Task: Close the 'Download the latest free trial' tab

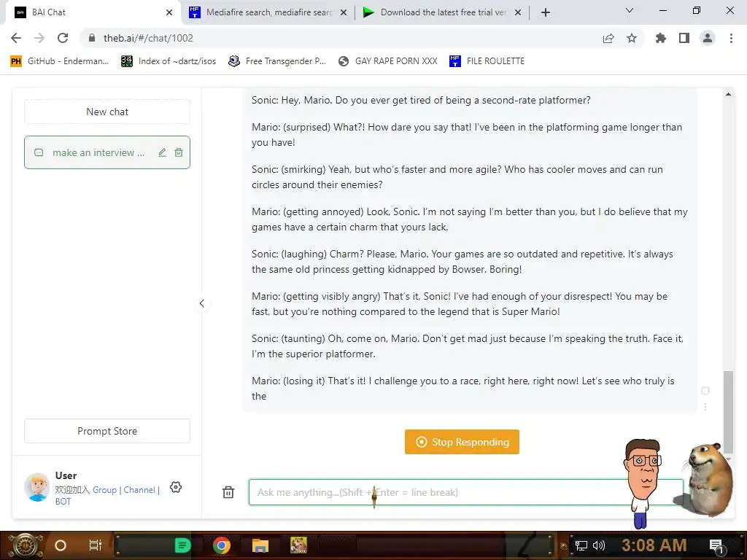Action: (518, 12)
